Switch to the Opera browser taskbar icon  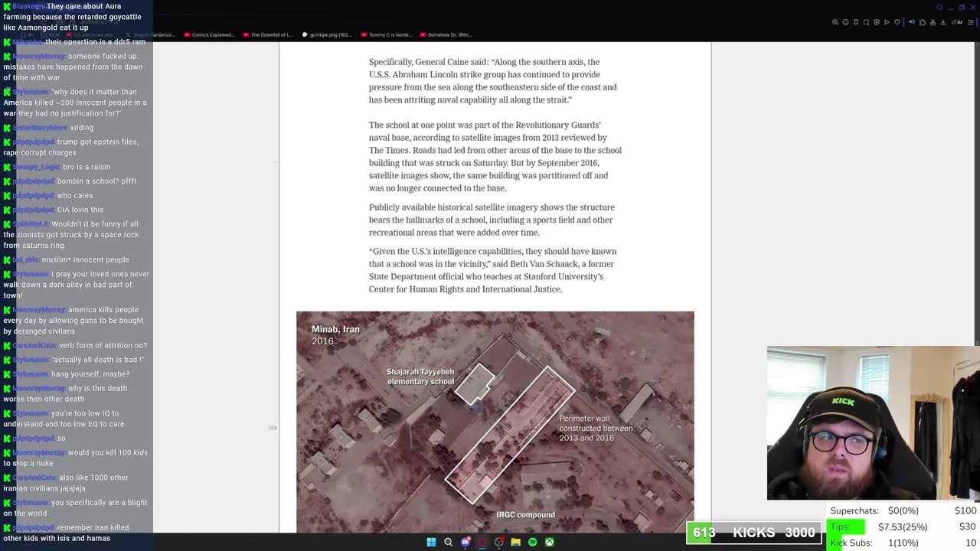[482, 542]
